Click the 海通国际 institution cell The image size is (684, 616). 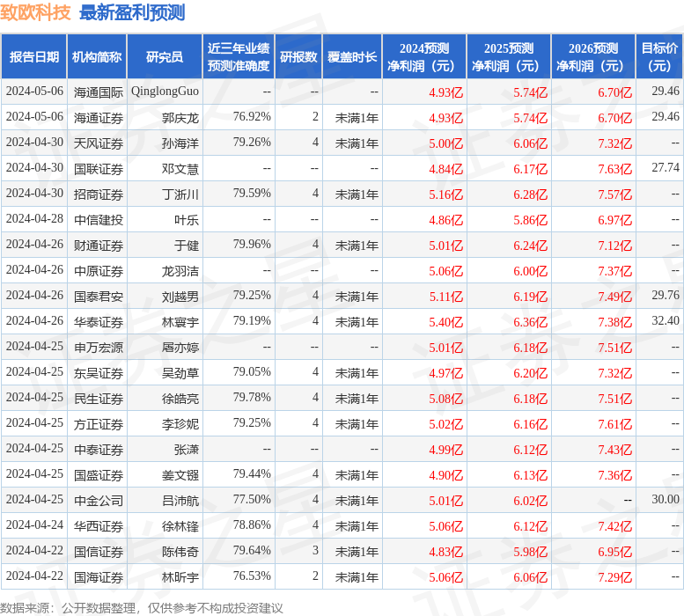pos(98,92)
